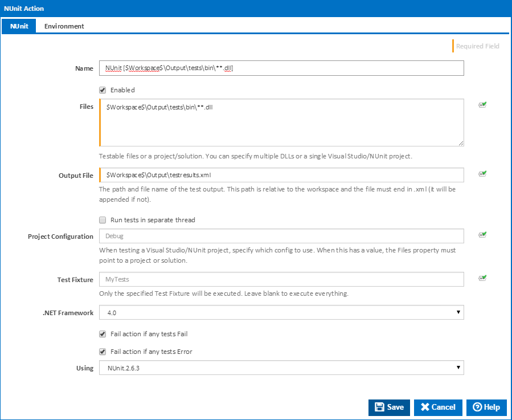Image resolution: width=512 pixels, height=420 pixels.
Task: Toggle Fail action if any tests Error
Action: (103, 352)
